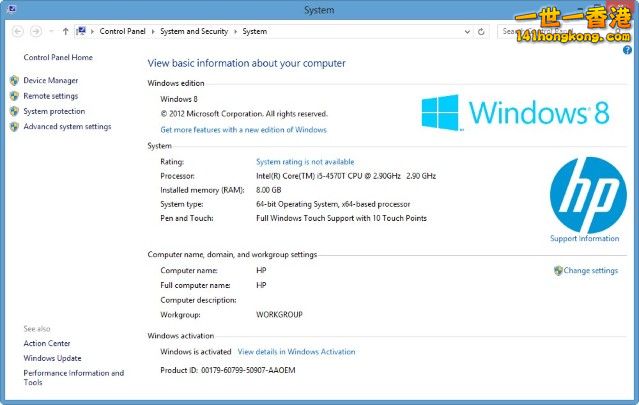Open Windows Update link
This screenshot has width=639, height=405.
point(52,358)
